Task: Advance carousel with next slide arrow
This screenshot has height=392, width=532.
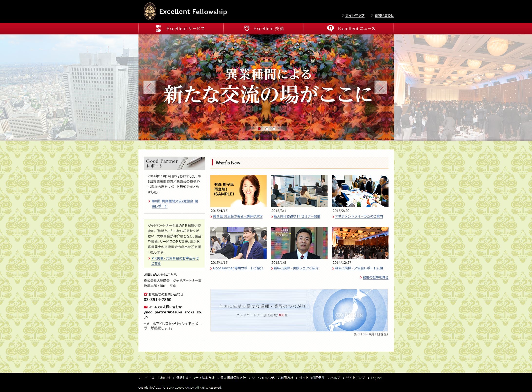Action: coord(380,87)
